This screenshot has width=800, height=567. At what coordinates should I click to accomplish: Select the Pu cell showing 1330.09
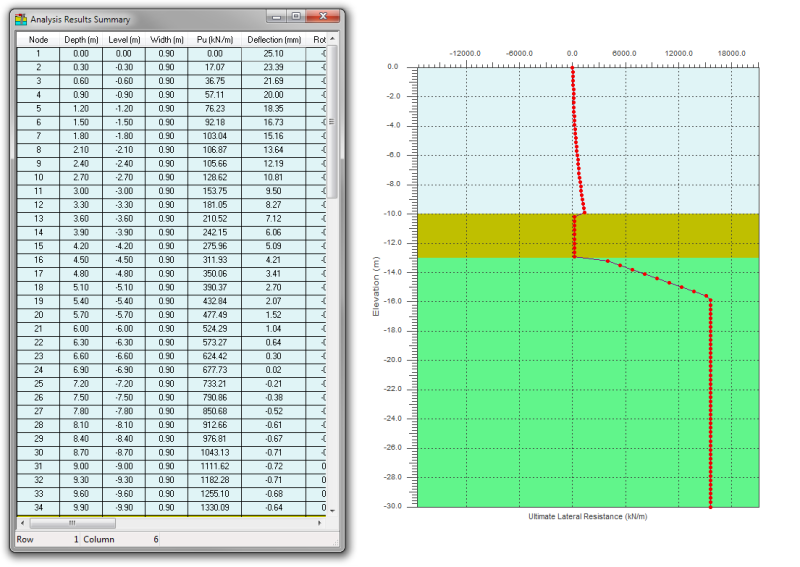[215, 508]
